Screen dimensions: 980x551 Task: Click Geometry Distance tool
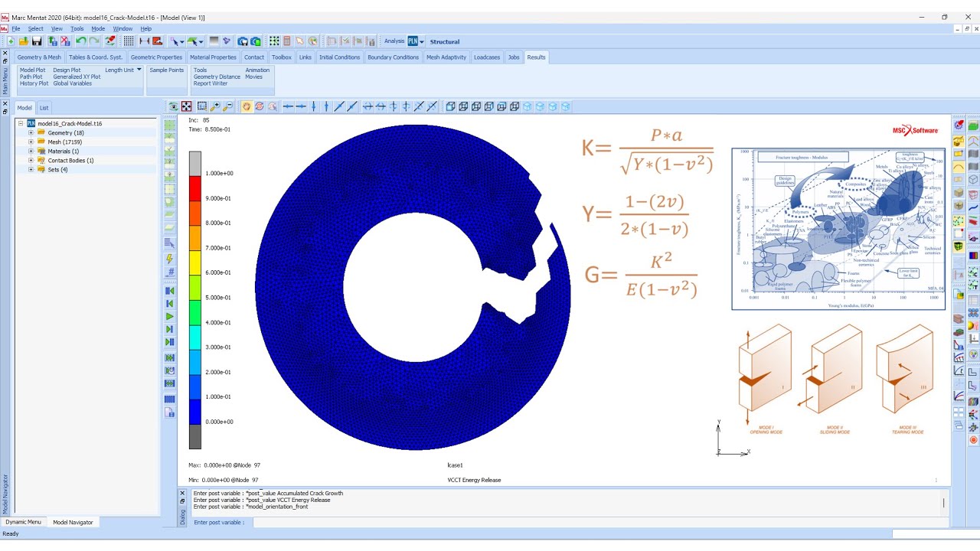(217, 77)
